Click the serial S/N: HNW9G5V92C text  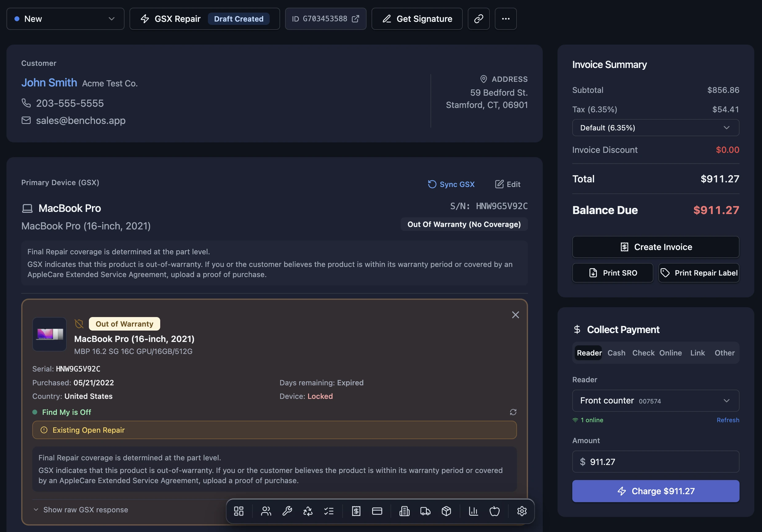(489, 206)
